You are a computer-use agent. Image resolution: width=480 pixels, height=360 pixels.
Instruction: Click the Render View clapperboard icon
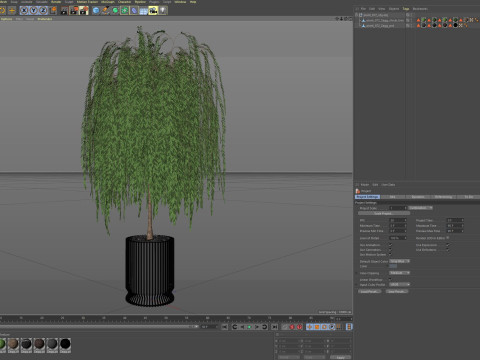pos(64,10)
